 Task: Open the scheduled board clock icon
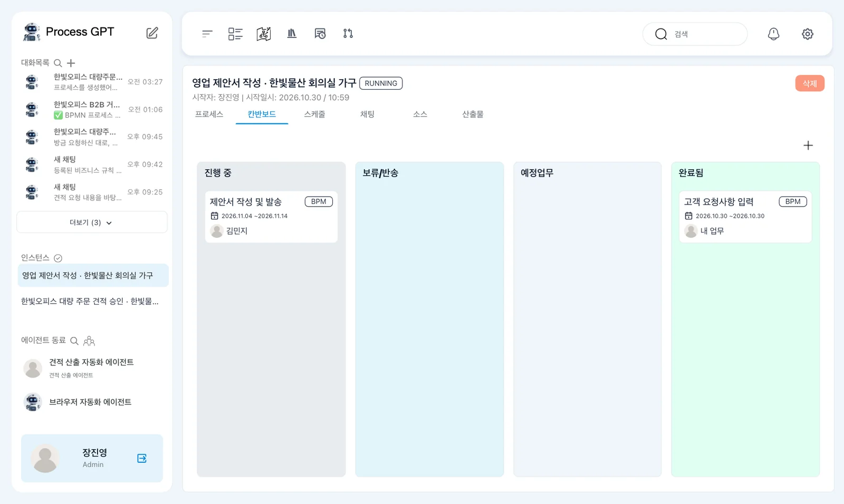[x=320, y=34]
